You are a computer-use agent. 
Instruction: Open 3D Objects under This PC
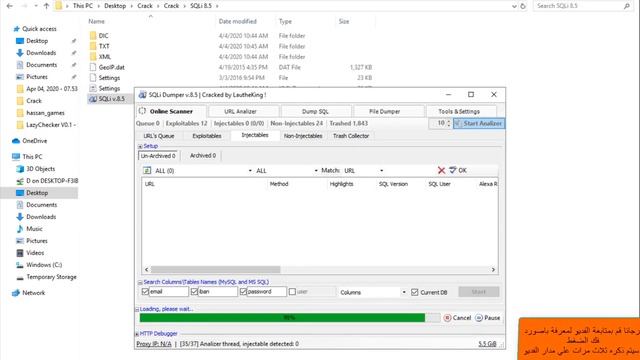click(40, 169)
